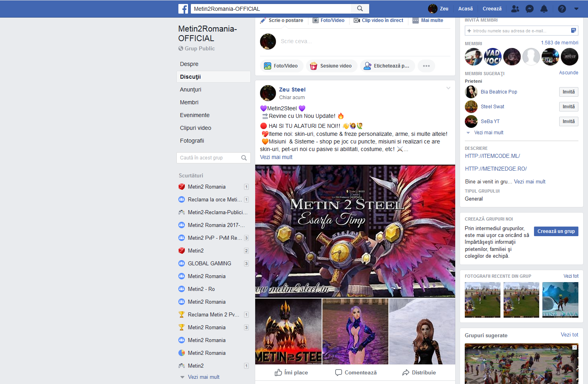Open notifications bell icon
The width and height of the screenshot is (588, 384).
[544, 9]
